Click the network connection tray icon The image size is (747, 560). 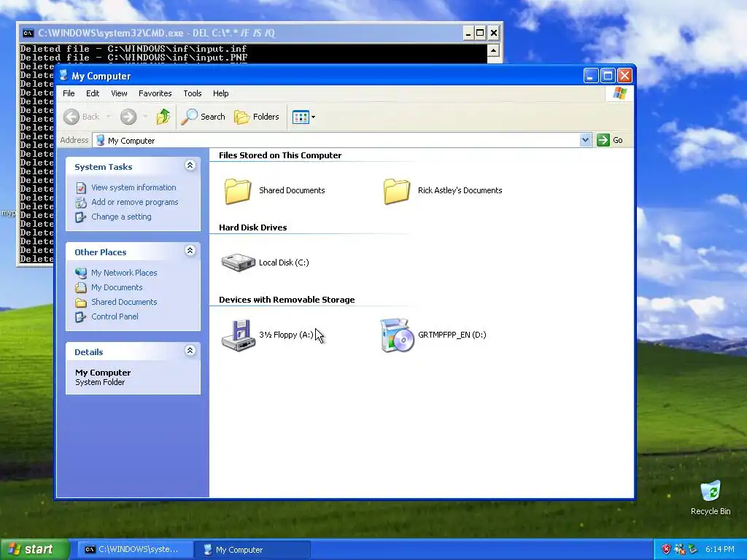pyautogui.click(x=679, y=549)
